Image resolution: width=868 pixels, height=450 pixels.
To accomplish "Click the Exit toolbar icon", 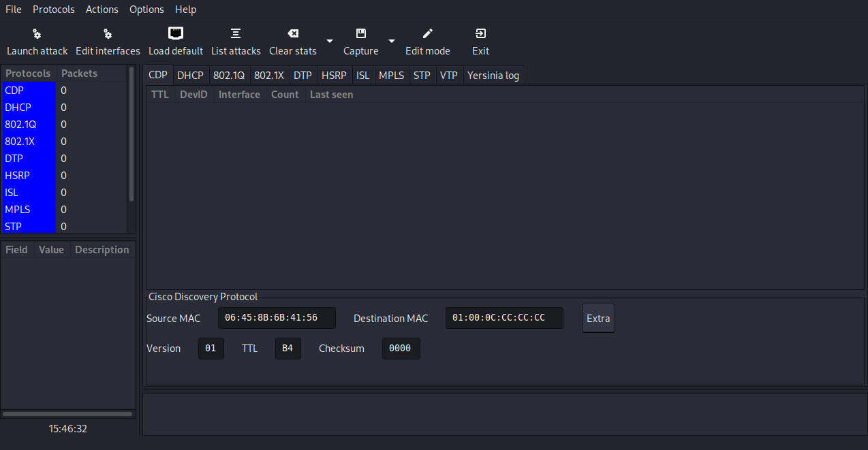I will click(481, 33).
